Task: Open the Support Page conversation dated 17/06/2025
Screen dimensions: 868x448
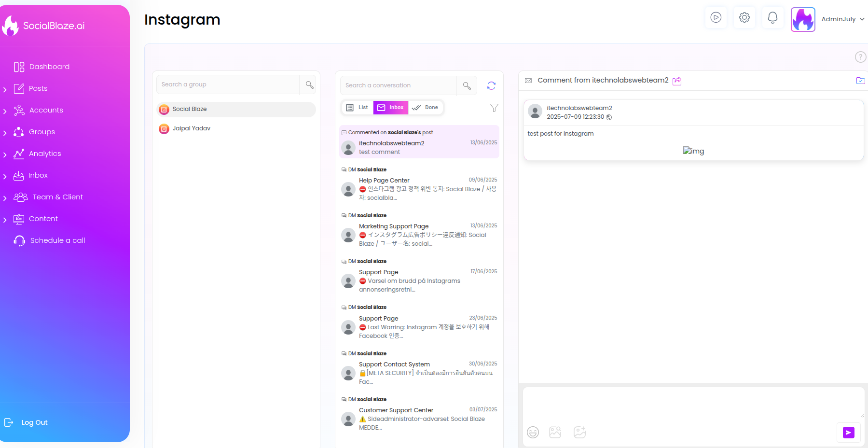Action: point(419,276)
